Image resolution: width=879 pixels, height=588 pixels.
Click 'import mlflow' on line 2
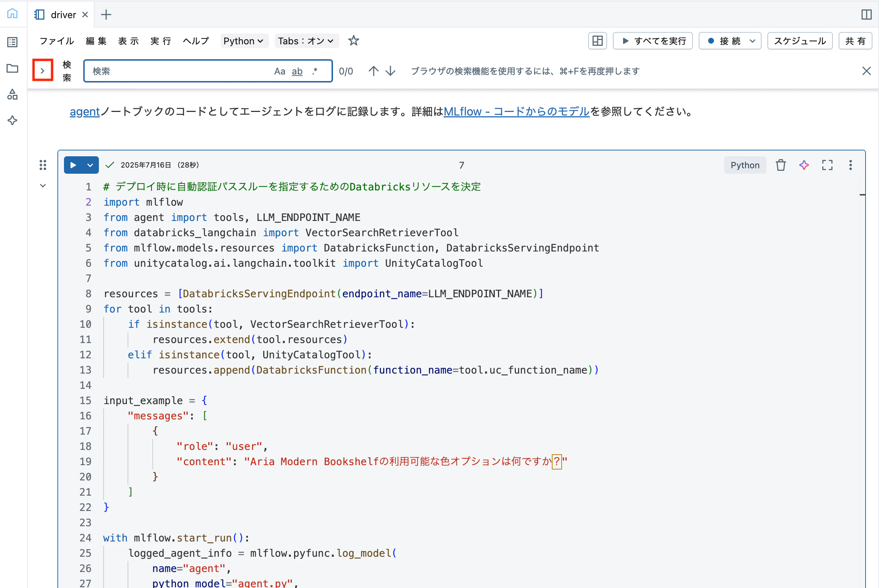(143, 202)
